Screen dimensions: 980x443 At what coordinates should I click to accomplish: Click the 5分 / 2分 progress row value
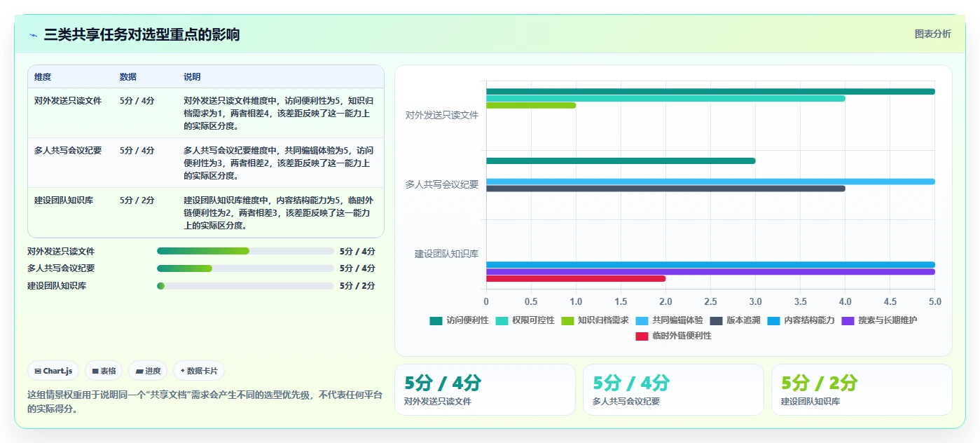click(357, 286)
